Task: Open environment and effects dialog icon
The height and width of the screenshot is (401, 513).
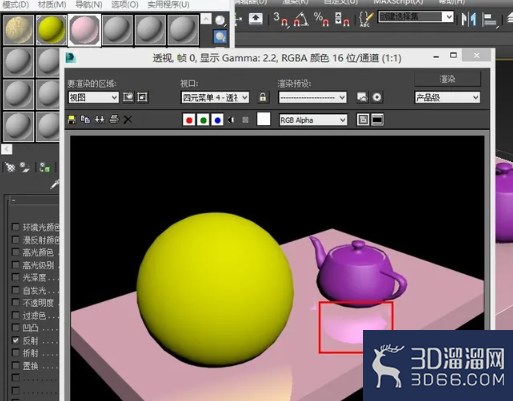Action: (x=377, y=97)
